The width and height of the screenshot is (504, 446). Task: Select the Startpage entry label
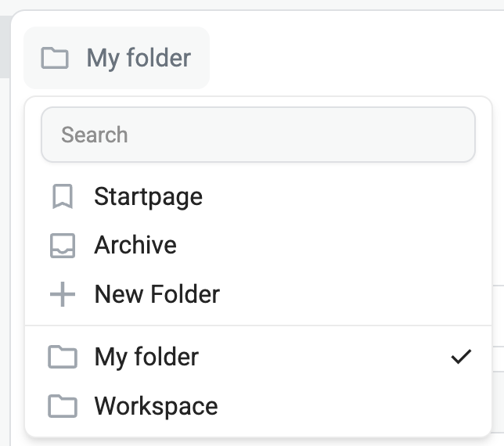click(x=148, y=196)
